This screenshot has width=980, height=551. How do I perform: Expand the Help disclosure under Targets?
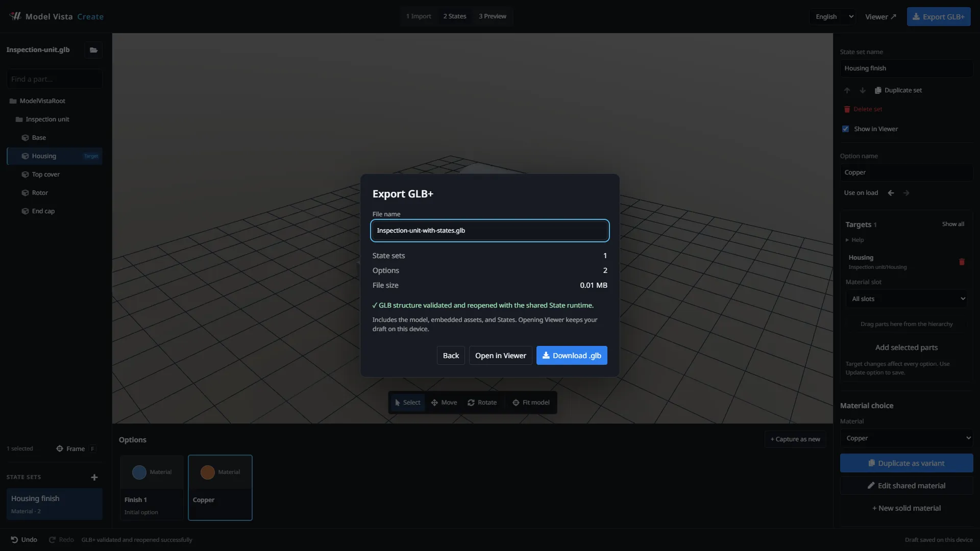[x=854, y=240]
